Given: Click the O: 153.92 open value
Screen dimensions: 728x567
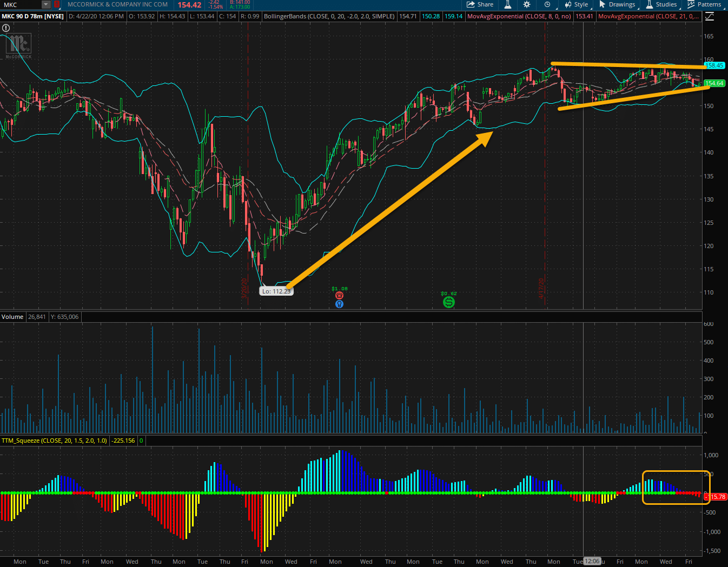Looking at the screenshot, I should [x=142, y=16].
